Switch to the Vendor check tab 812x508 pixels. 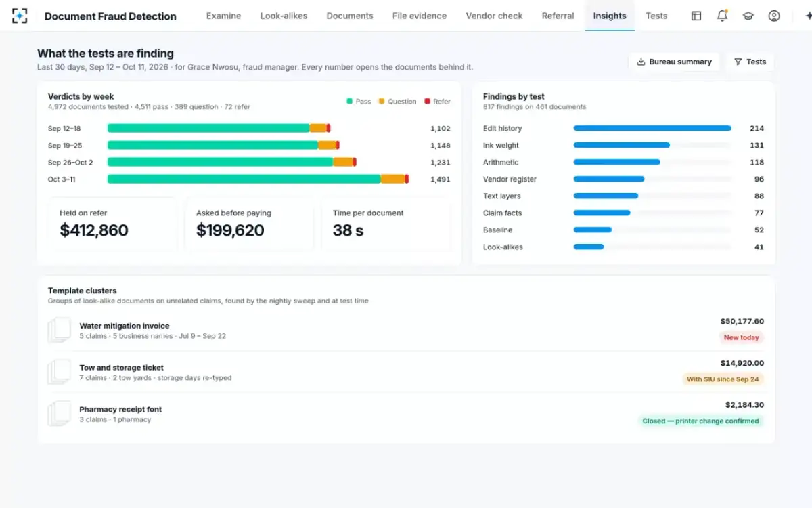coord(494,16)
